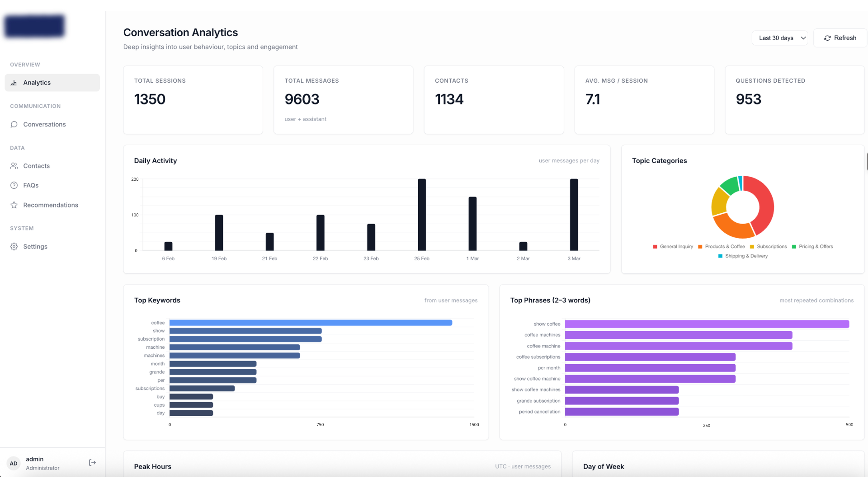
Task: Expand the chevron on the date range selector
Action: pos(803,38)
